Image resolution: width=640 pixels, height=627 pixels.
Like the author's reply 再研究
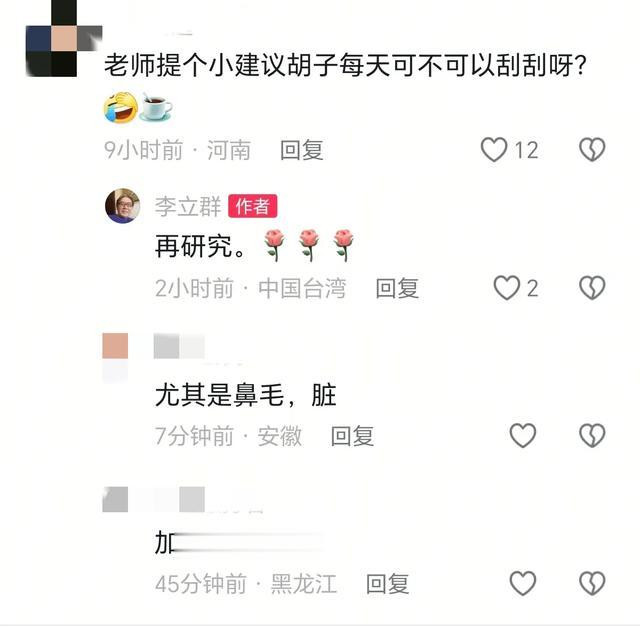[x=507, y=288]
